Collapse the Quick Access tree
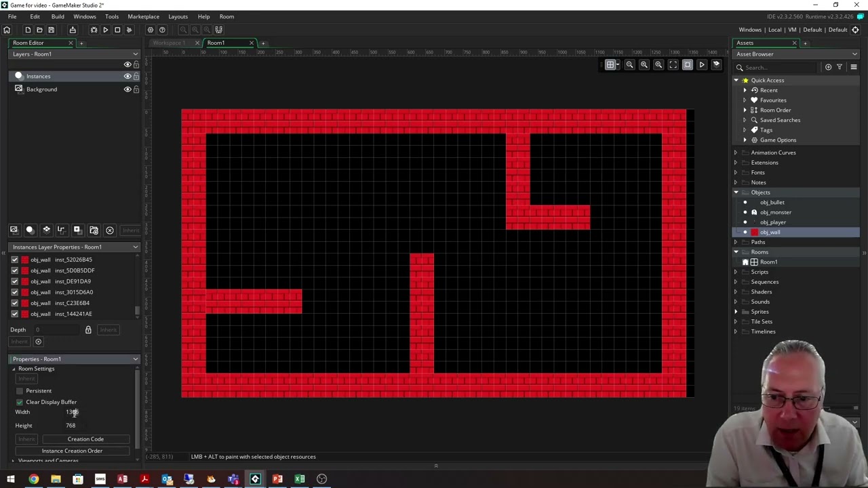This screenshot has width=868, height=488. pyautogui.click(x=736, y=80)
